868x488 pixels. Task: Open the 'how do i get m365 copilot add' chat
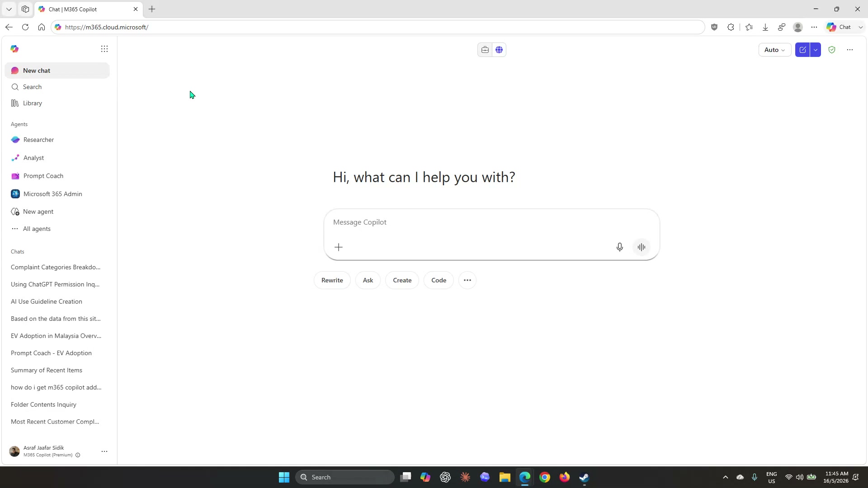[x=57, y=387]
